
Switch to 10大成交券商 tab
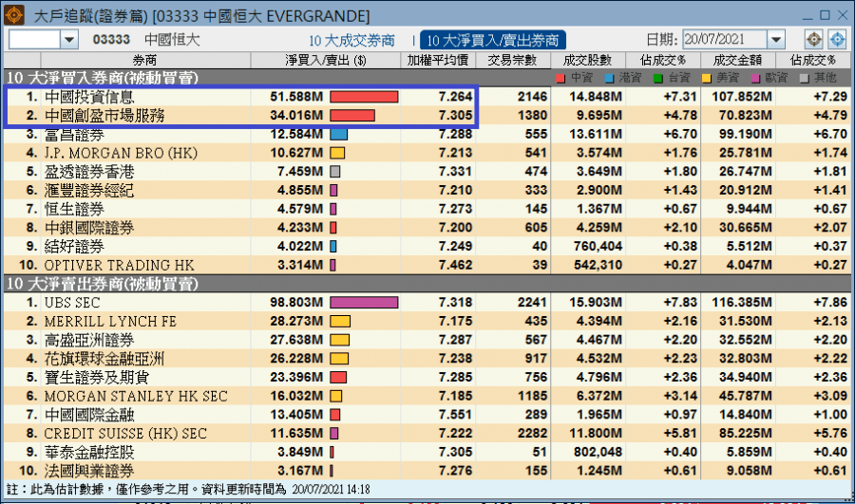(x=350, y=40)
